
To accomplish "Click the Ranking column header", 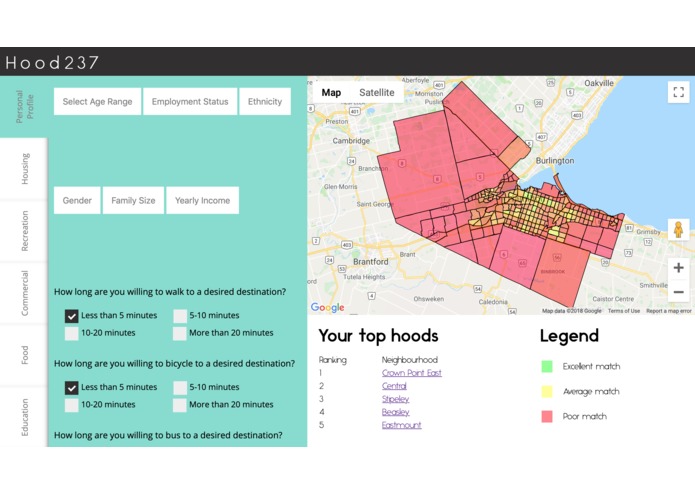I will point(332,360).
